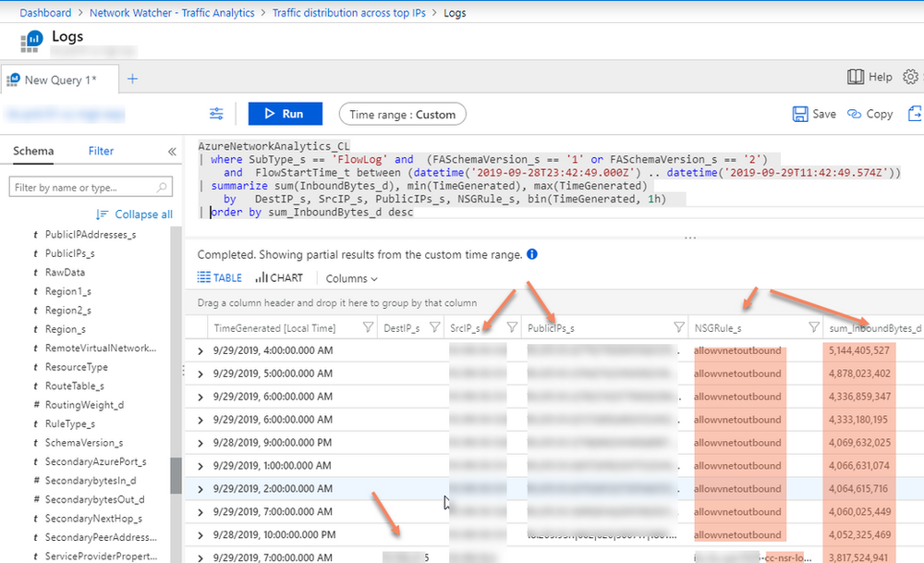Viewport: 924px width, 563px height.
Task: Switch to the Filter tab
Action: click(x=101, y=151)
